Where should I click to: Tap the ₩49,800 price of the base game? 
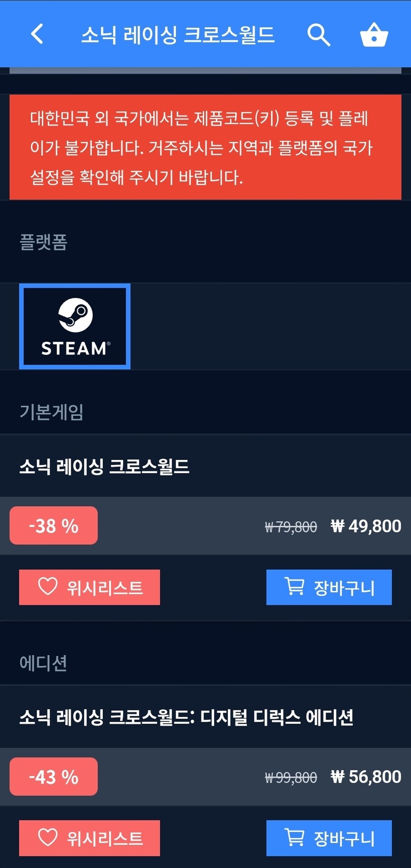(x=365, y=525)
